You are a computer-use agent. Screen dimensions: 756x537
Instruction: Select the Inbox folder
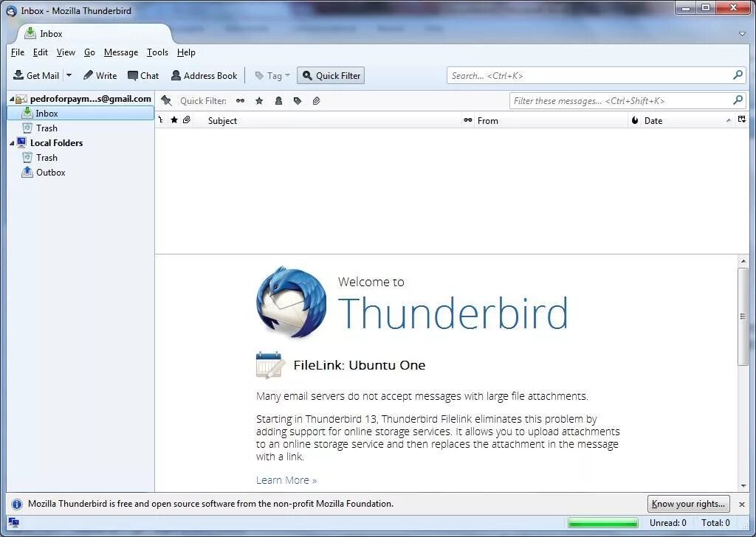point(80,113)
